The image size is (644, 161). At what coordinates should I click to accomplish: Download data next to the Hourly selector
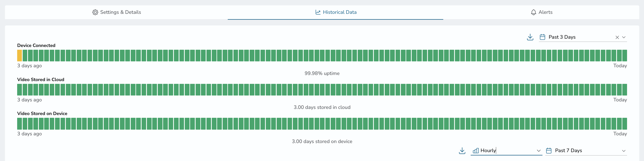(462, 151)
